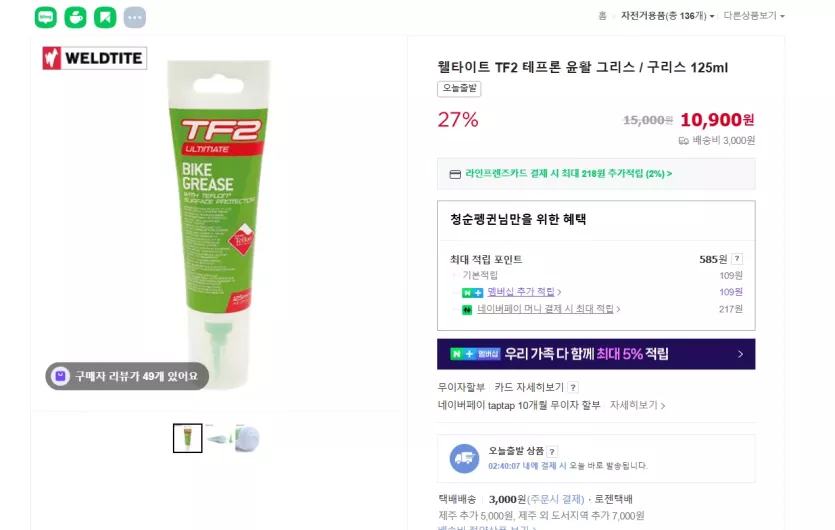The width and height of the screenshot is (835, 530).
Task: Expand the family membership 5% 적립 banner
Action: (596, 354)
